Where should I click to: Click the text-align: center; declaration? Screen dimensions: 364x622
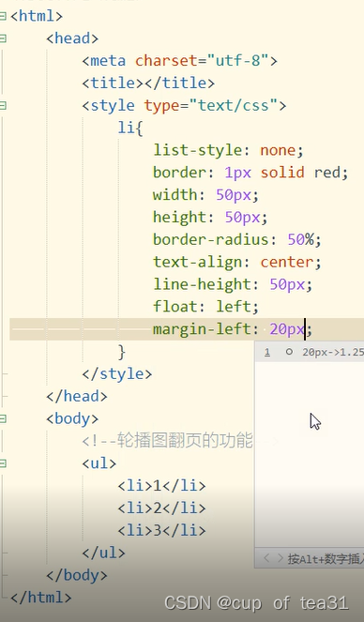coord(237,262)
